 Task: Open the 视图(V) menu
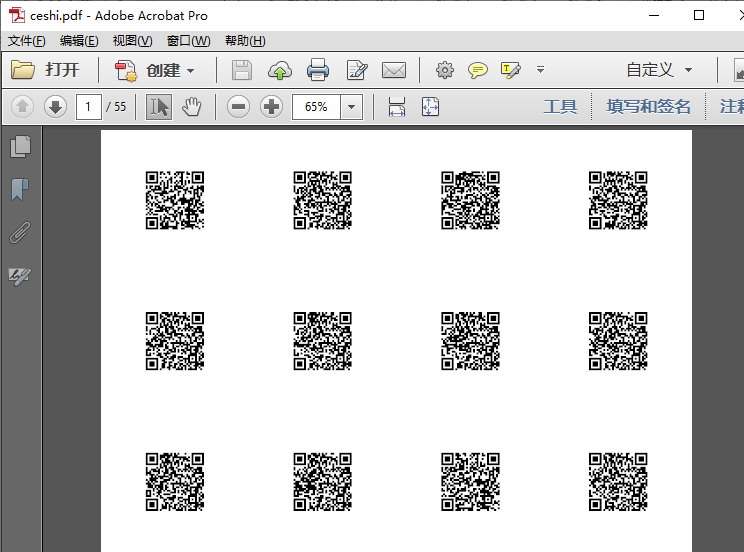click(x=132, y=41)
